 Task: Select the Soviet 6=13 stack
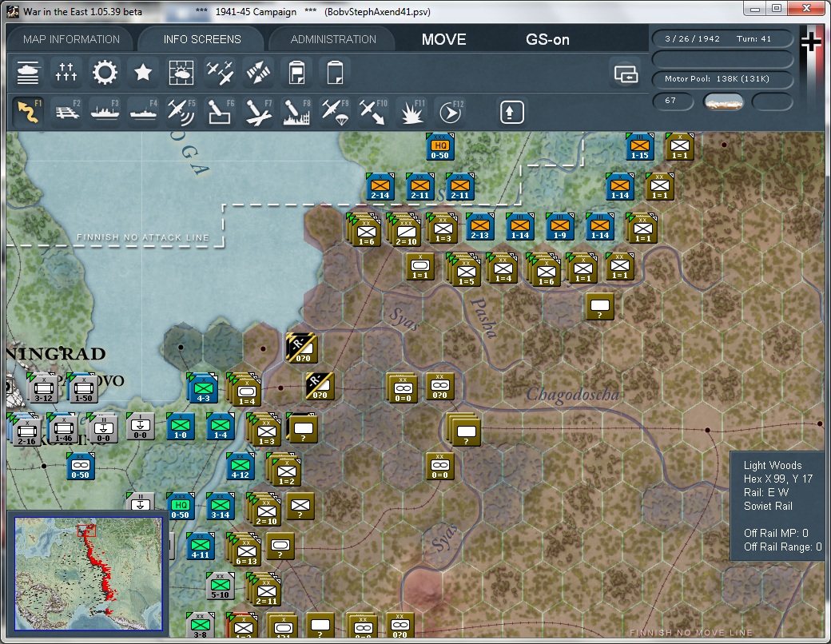tap(245, 550)
